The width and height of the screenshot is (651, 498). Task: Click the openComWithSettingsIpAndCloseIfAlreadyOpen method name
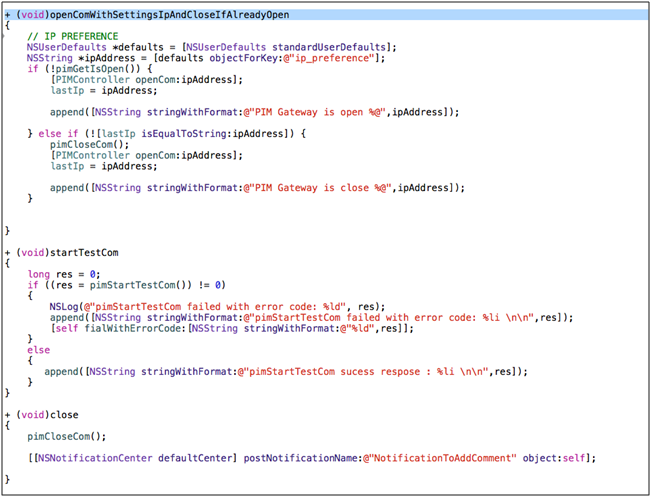pos(169,15)
